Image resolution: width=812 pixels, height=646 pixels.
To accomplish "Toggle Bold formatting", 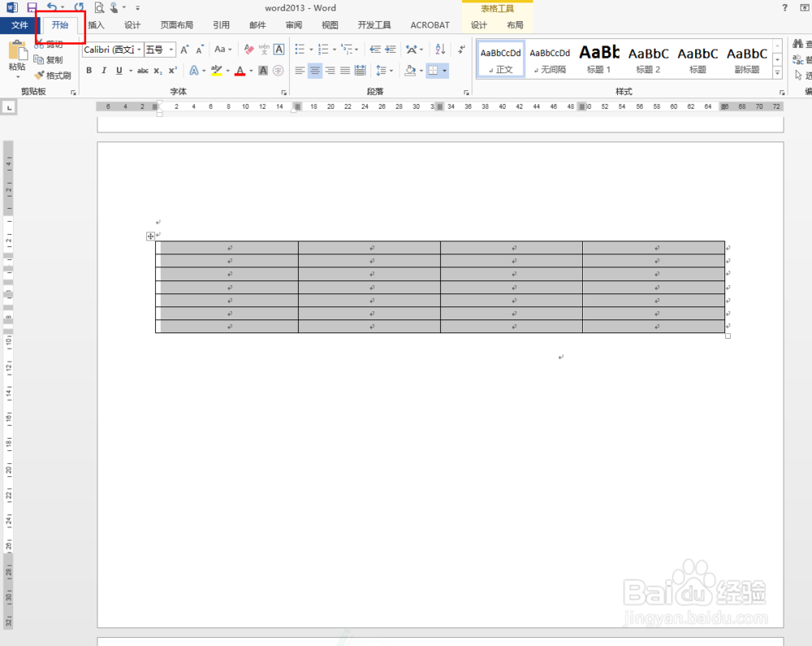I will 89,71.
